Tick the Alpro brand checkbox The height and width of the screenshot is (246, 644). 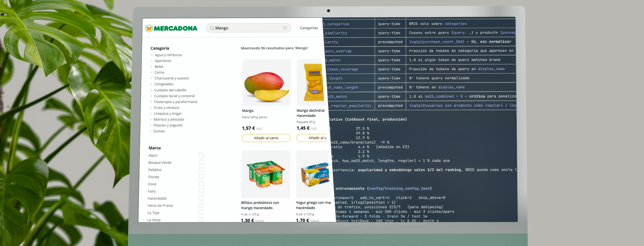202,155
